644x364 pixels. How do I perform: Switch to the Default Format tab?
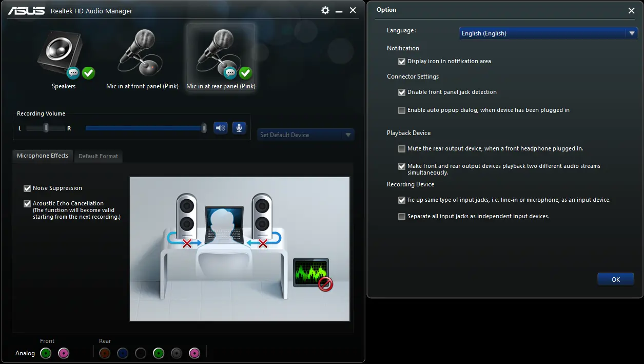98,156
